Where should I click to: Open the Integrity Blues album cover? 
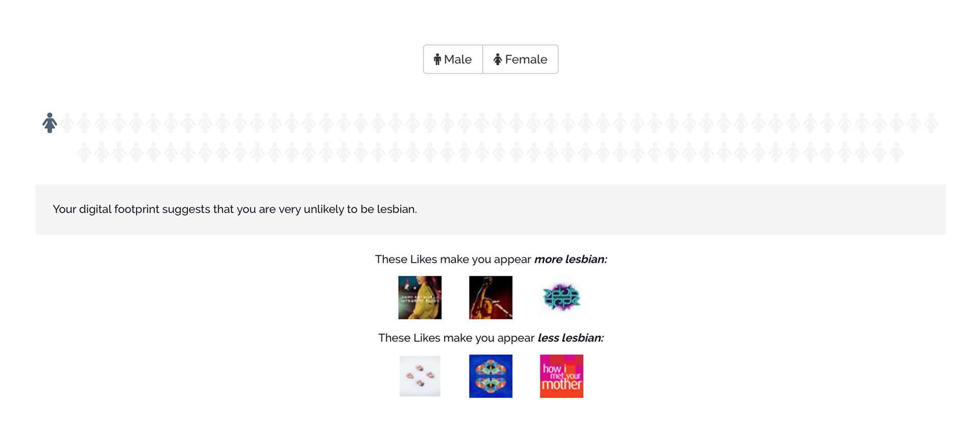(x=420, y=298)
